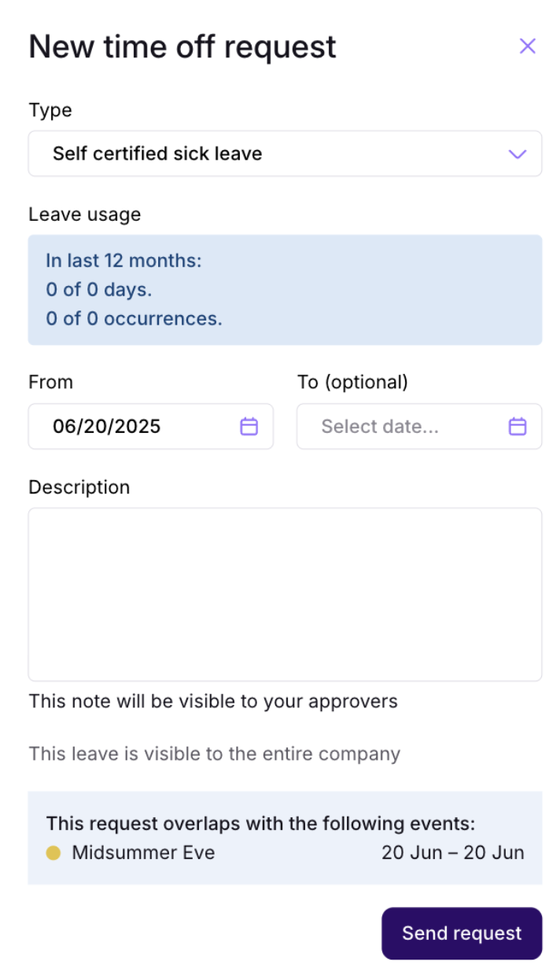Send the time off request
This screenshot has width=560, height=980.
462,934
